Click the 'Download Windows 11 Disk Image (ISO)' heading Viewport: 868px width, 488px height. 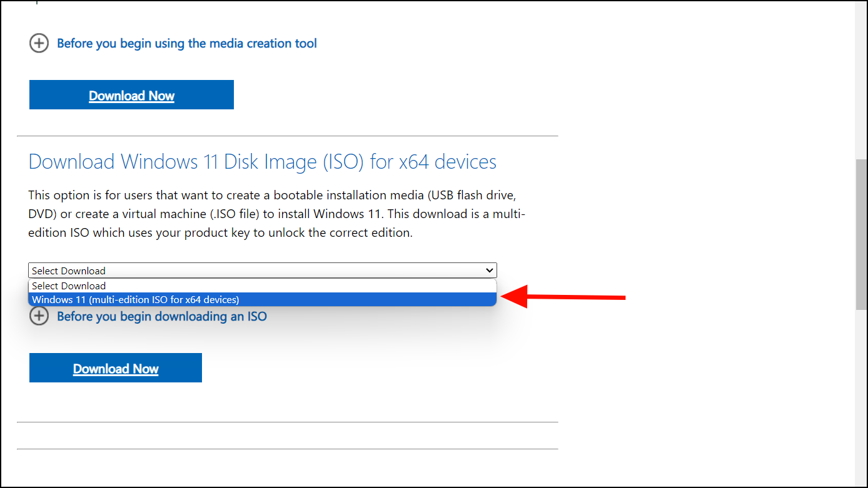click(262, 161)
